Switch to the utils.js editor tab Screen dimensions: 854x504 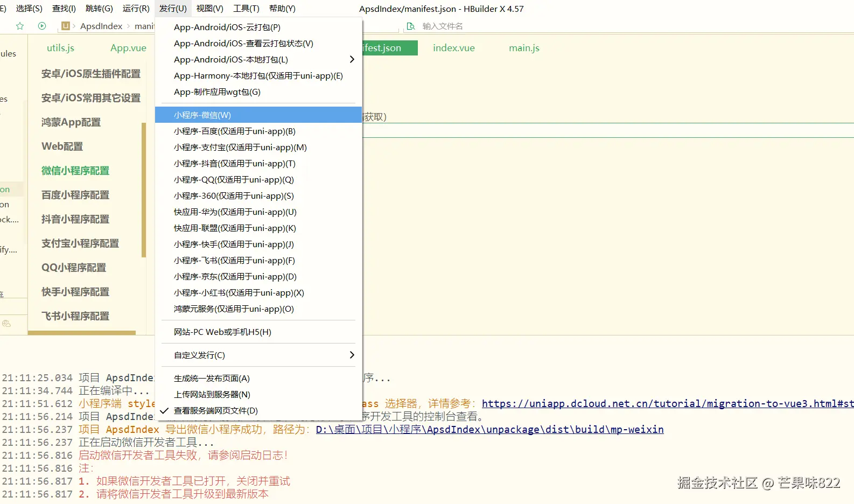[60, 48]
